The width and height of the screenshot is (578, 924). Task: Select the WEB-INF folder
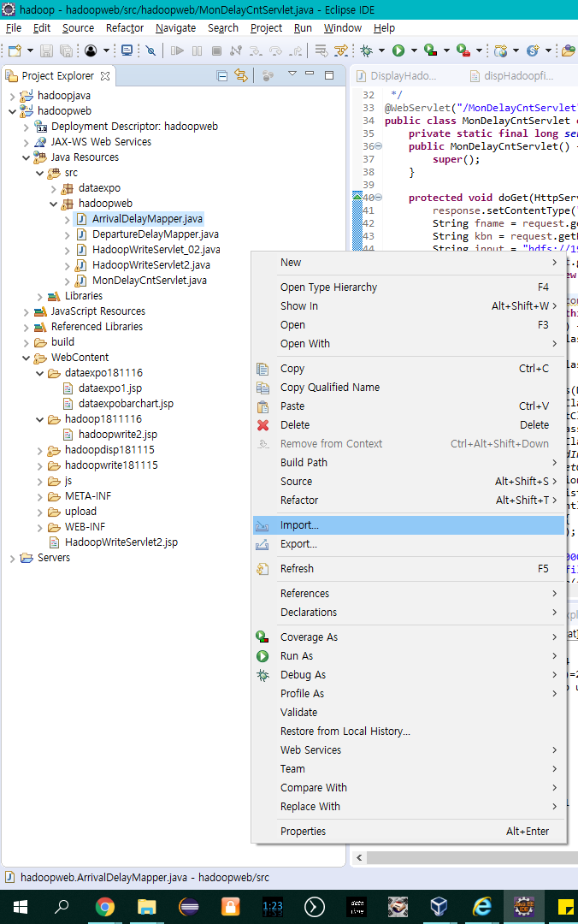pos(85,527)
